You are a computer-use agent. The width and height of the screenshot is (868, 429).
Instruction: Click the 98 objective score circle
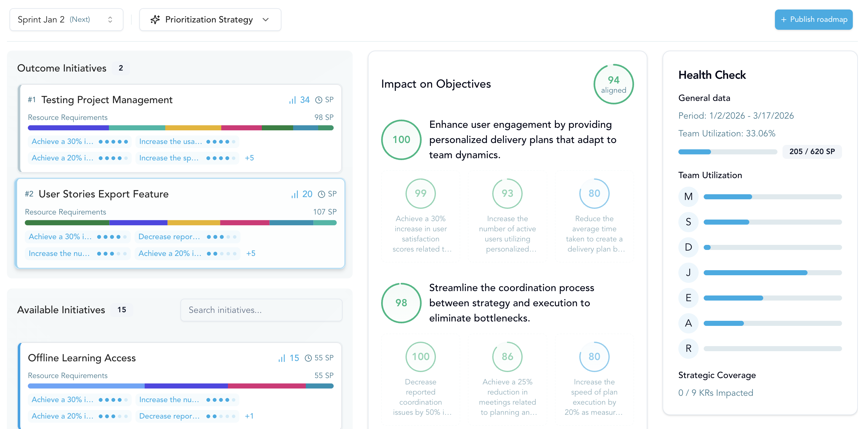(x=401, y=303)
